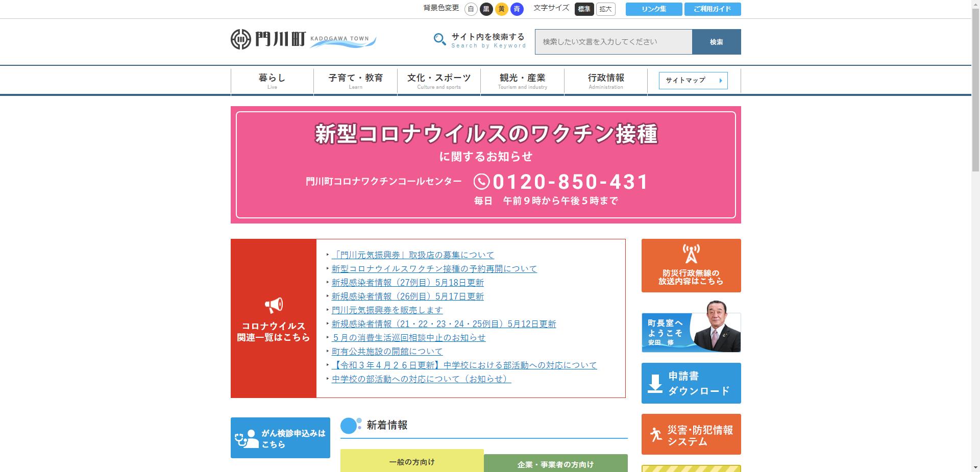The image size is (980, 472).
Task: Open the 防災行政無線 antenna icon banner
Action: pos(691,254)
